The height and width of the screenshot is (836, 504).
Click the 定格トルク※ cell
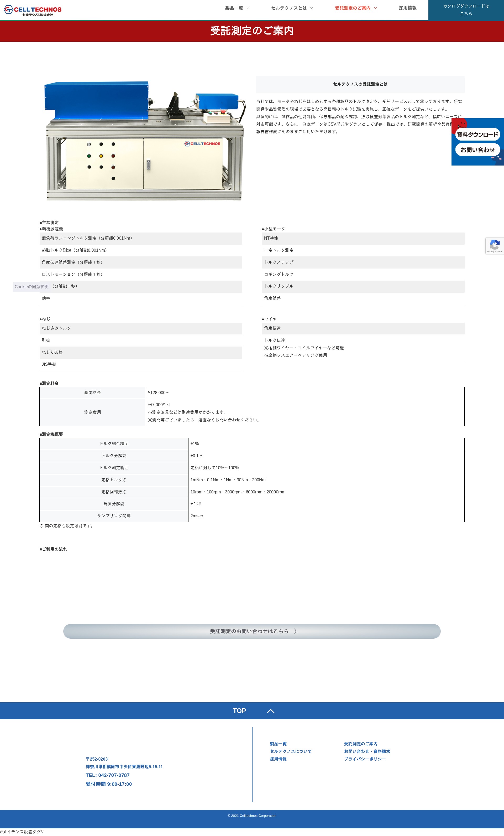click(114, 480)
